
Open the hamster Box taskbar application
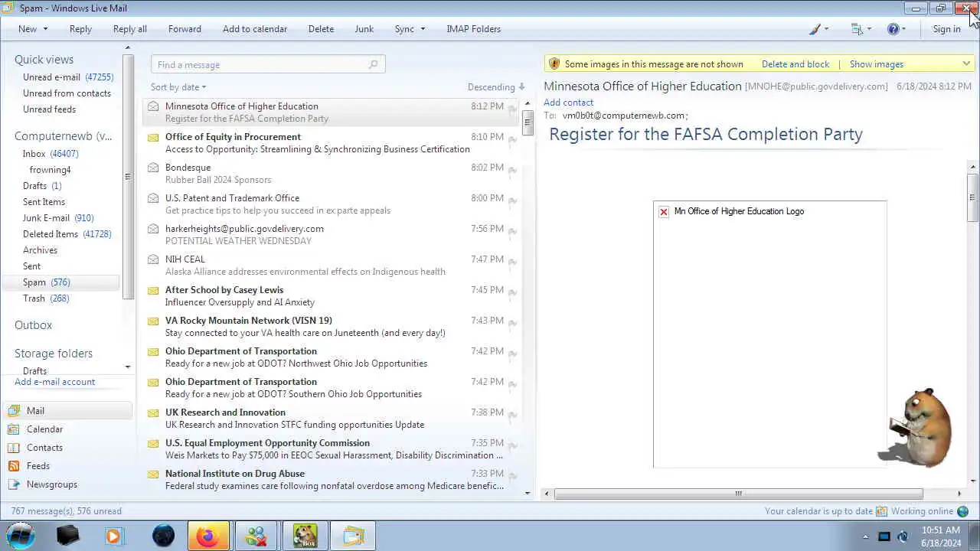[x=305, y=536]
